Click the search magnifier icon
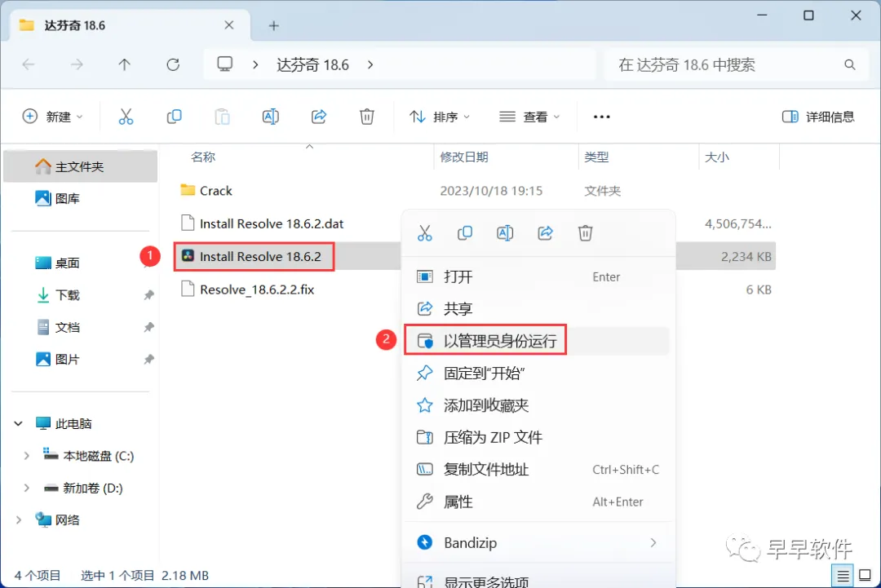The image size is (881, 588). [x=849, y=65]
